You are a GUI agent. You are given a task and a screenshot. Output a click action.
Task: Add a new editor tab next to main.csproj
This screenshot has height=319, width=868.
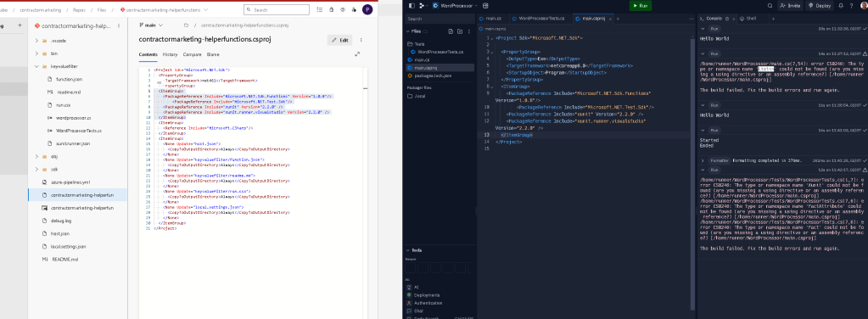(x=618, y=19)
